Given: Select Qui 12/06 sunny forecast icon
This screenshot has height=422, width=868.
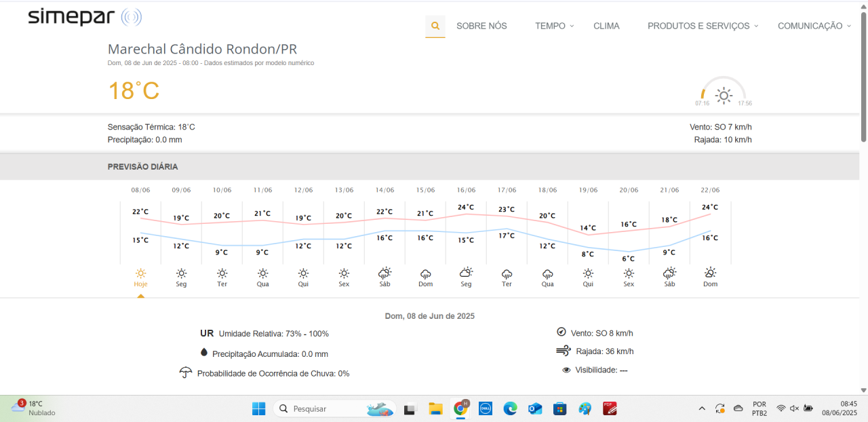Looking at the screenshot, I should coord(303,273).
